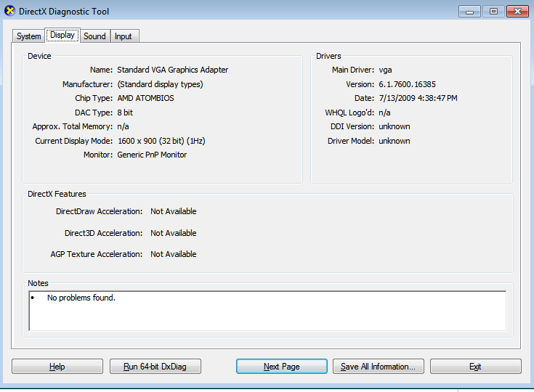Click '1600 x 900 (32 bit) (1Hz)' display mode
Viewport: 534px width, 392px height.
point(161,141)
